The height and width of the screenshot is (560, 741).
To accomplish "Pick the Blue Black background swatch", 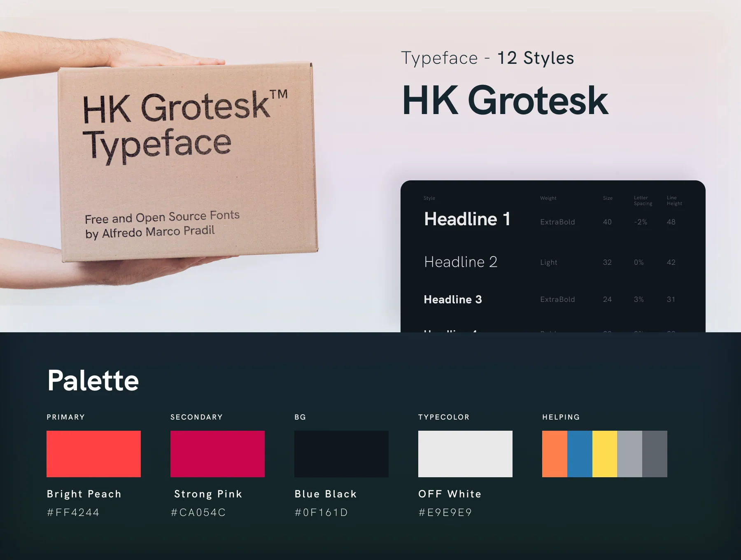I will click(x=341, y=454).
